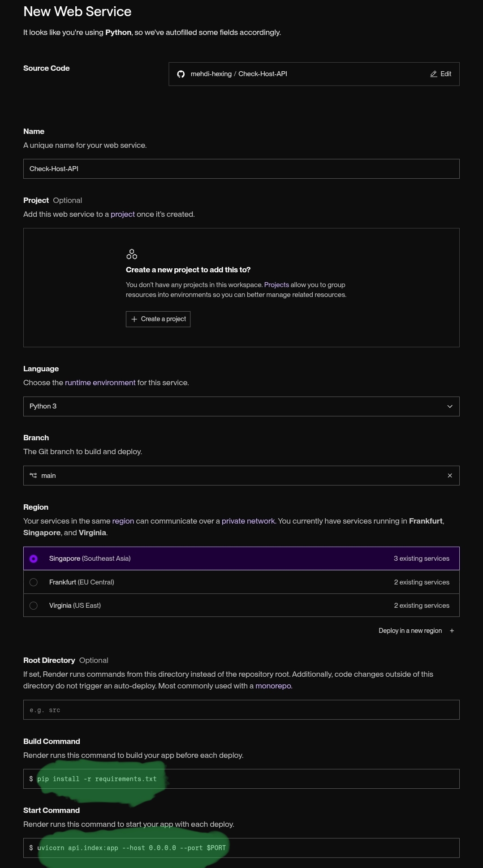Click the GitHub icon beside mehdi-hexing repo
The width and height of the screenshot is (483, 868).
(x=181, y=74)
